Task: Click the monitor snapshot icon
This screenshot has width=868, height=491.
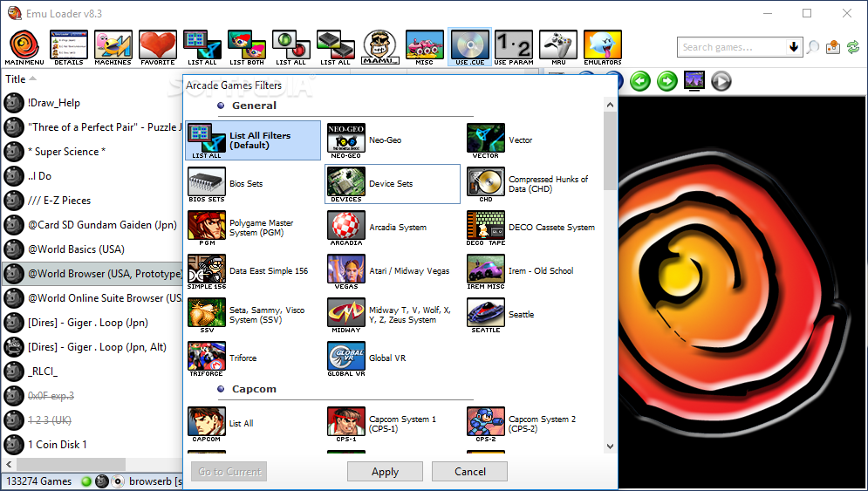Action: coord(694,80)
